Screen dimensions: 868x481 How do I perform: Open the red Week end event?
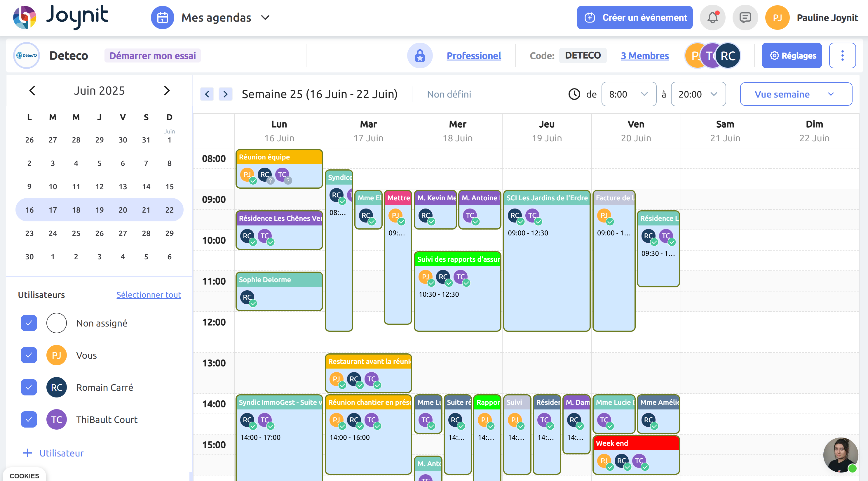[x=635, y=443]
